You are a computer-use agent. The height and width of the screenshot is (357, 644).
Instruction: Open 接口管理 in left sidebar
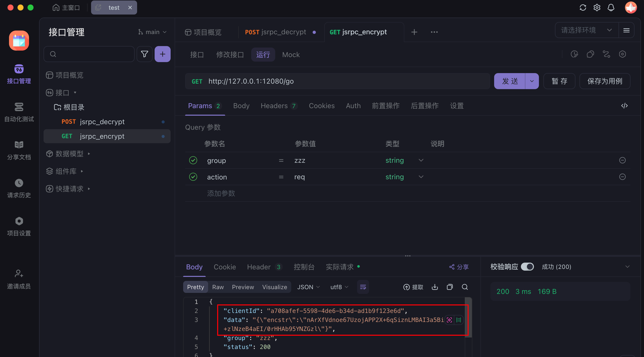[x=19, y=74]
